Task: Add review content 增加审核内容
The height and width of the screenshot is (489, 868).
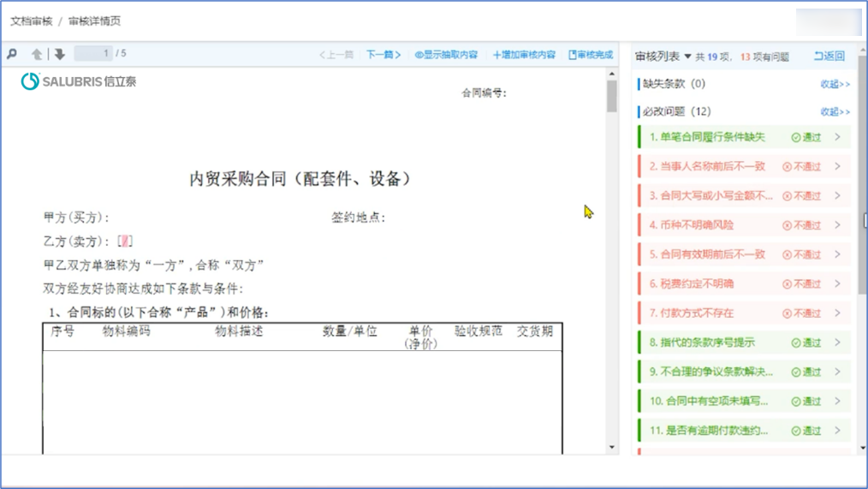Action: point(524,54)
